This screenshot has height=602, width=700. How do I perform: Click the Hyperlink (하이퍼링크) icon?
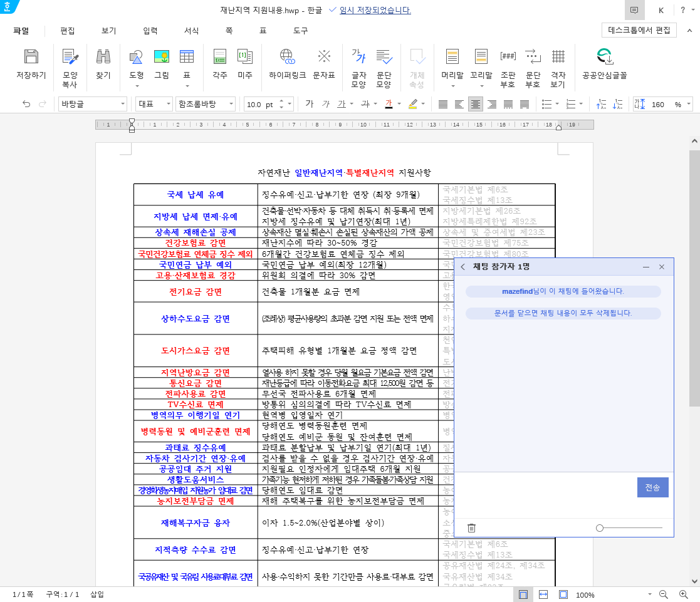pos(288,57)
